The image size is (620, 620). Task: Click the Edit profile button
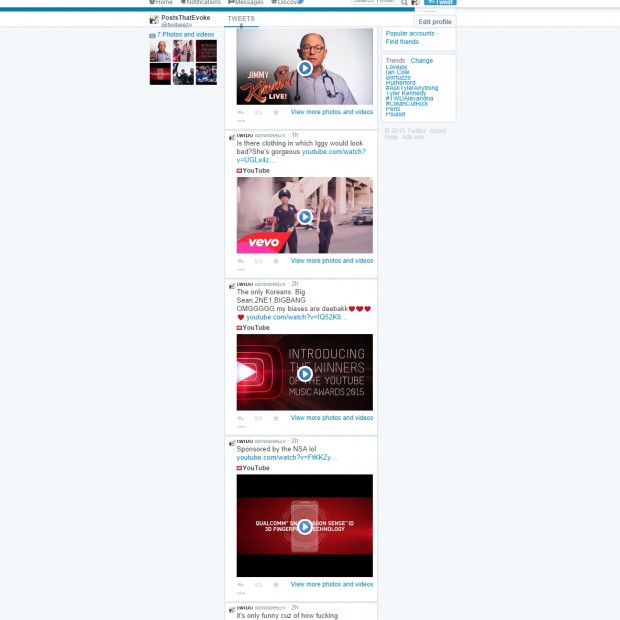pyautogui.click(x=435, y=22)
